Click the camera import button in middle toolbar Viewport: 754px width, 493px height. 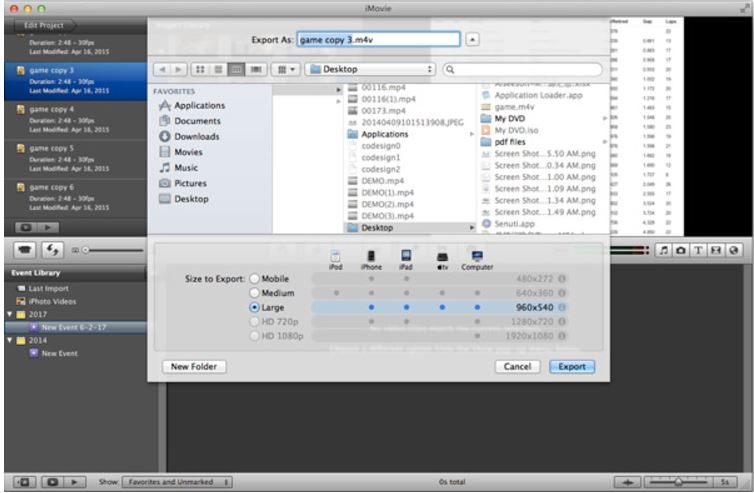[25, 250]
